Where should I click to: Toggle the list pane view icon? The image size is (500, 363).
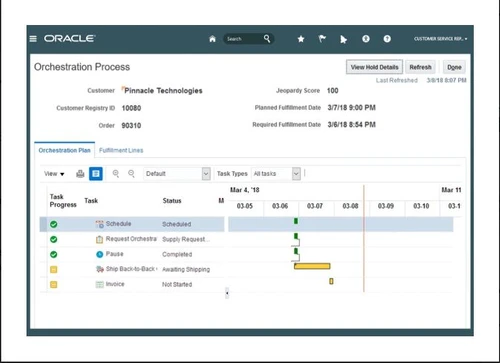click(x=96, y=174)
